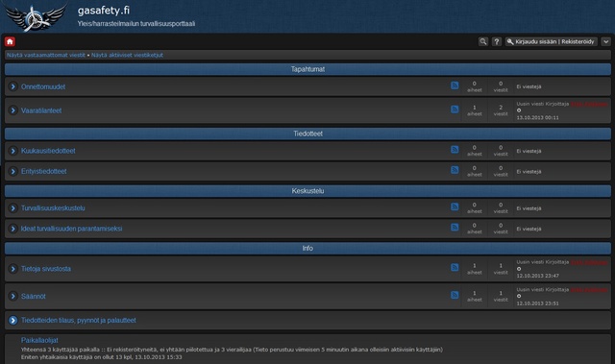The image size is (615, 364).
Task: Click the arrow icon beside Onnettomuudet
Action: [12, 86]
